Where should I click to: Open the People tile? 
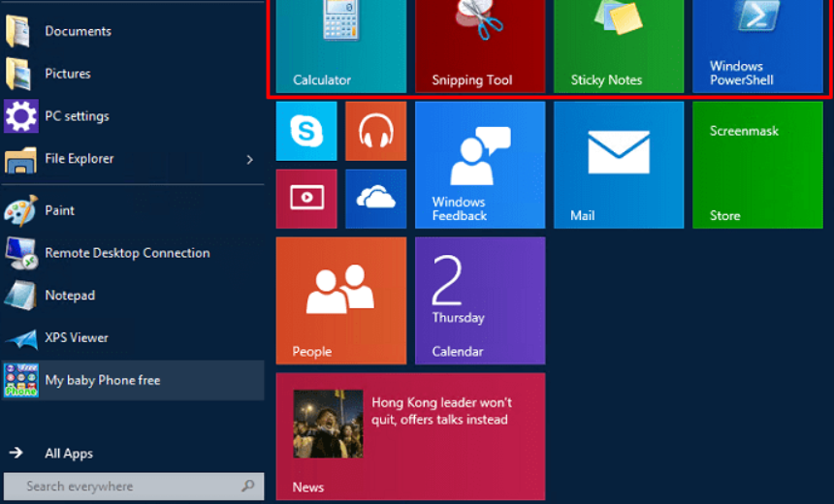pos(341,300)
